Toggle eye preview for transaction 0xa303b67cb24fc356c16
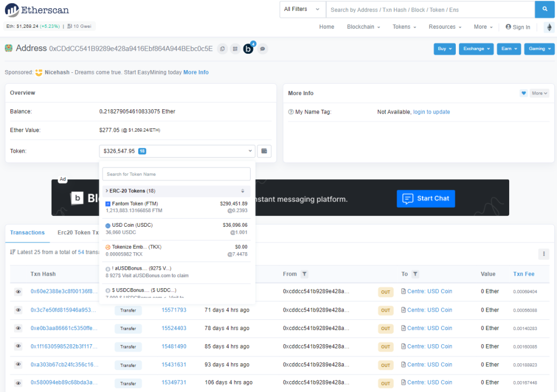 coord(18,364)
